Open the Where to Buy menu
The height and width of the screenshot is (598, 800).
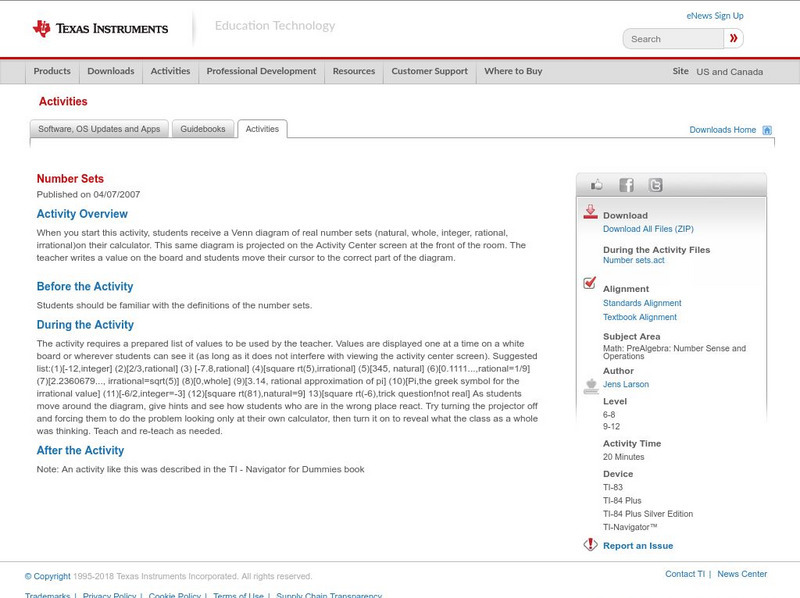(x=513, y=71)
